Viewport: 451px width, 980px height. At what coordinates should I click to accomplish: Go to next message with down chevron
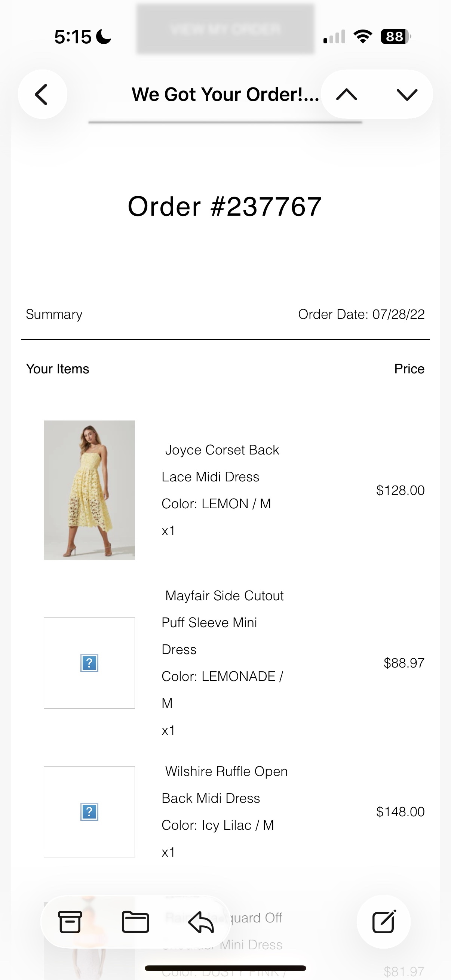pos(407,94)
